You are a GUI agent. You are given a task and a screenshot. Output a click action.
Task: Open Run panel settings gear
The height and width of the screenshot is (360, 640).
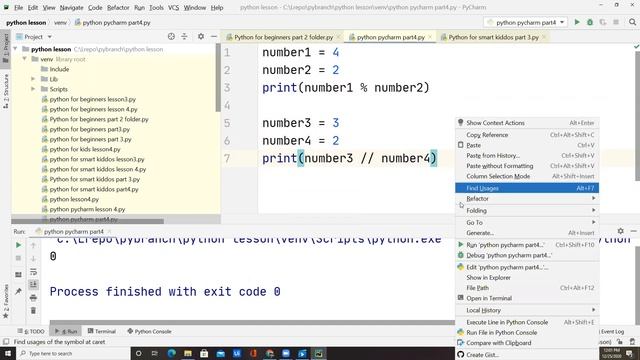(620, 231)
